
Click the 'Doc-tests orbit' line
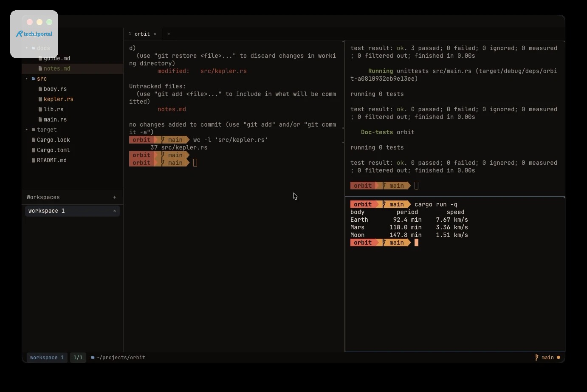pyautogui.click(x=388, y=132)
